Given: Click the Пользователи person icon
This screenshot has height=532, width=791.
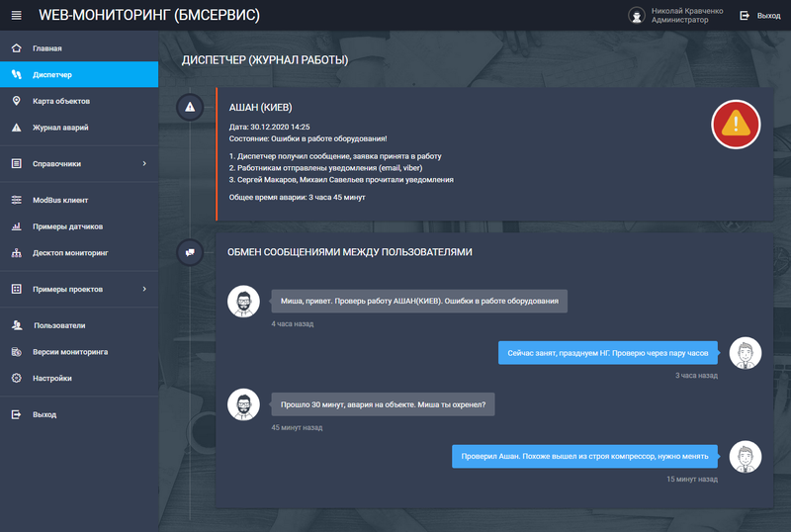Looking at the screenshot, I should click(17, 325).
